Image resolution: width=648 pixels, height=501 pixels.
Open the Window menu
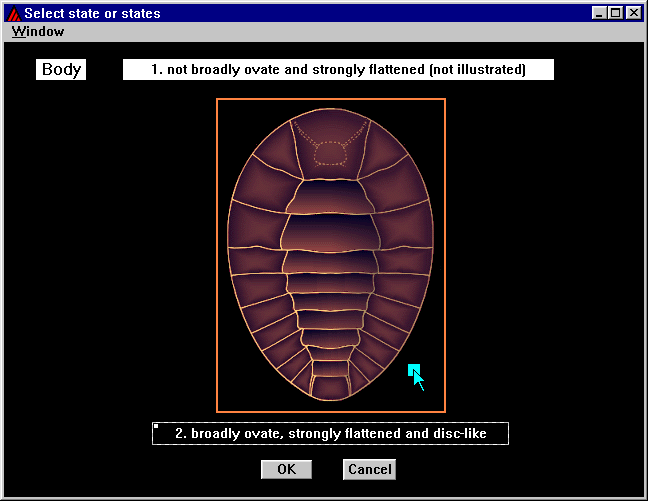pyautogui.click(x=38, y=31)
